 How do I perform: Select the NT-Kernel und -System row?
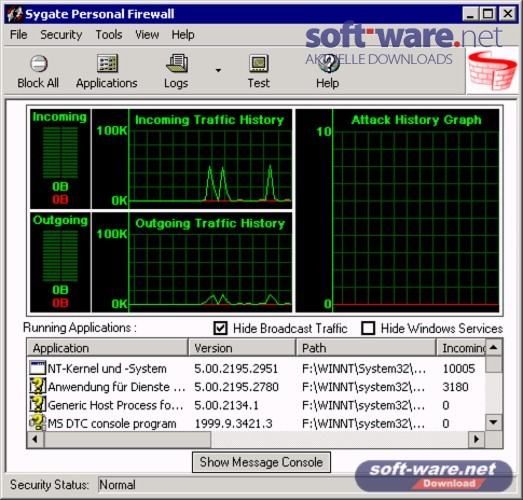[256, 368]
